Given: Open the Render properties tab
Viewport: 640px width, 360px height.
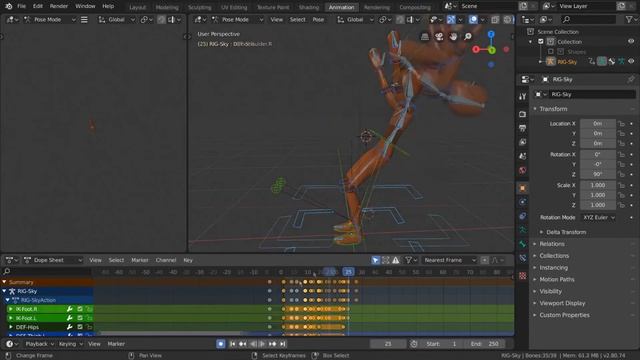Looking at the screenshot, I should [x=522, y=114].
